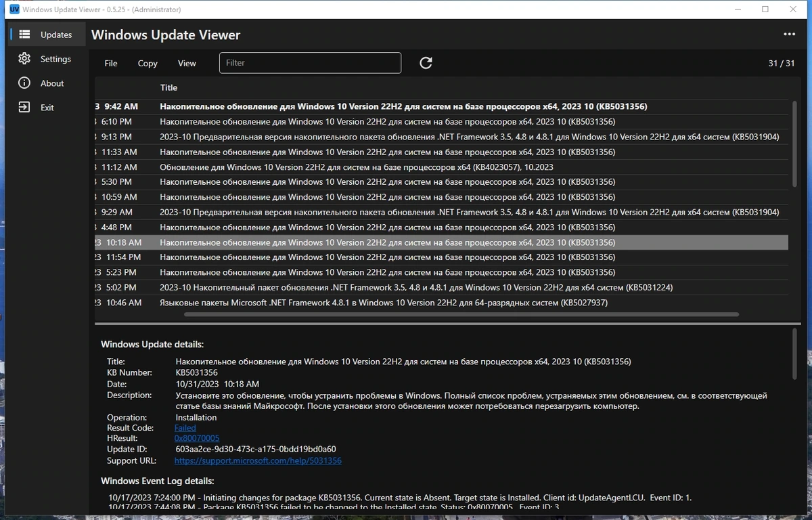Sort by the Title column header
The height and width of the screenshot is (520, 812).
(x=168, y=87)
